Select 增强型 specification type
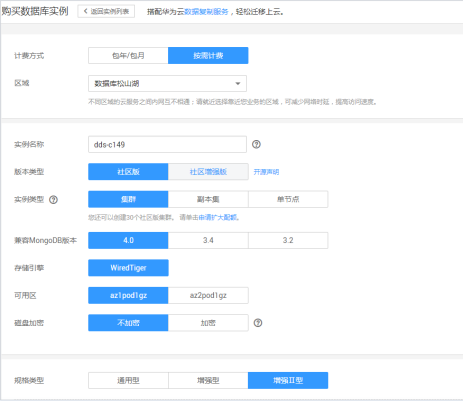The width and height of the screenshot is (464, 402). point(208,380)
